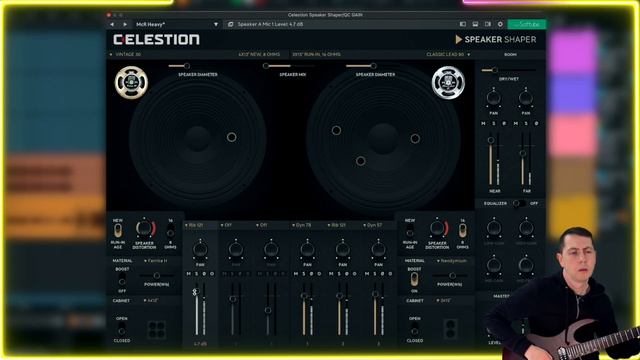Open second mic Off dropdown

click(226, 225)
